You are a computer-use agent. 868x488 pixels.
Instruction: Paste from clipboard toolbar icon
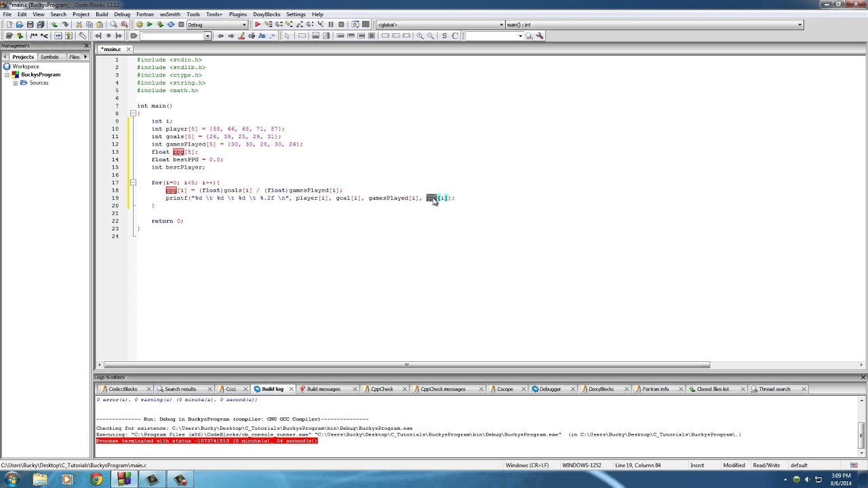[100, 24]
